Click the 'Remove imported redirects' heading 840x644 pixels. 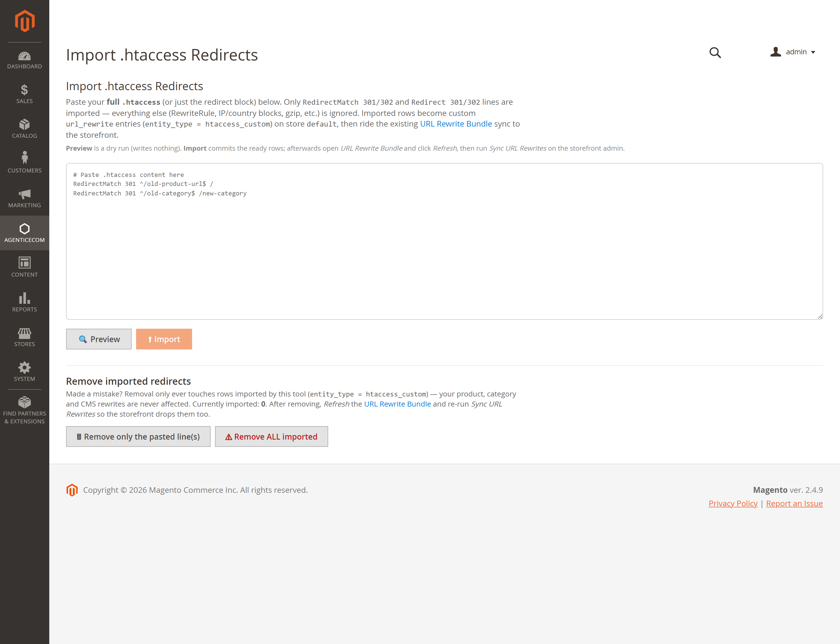click(x=129, y=381)
